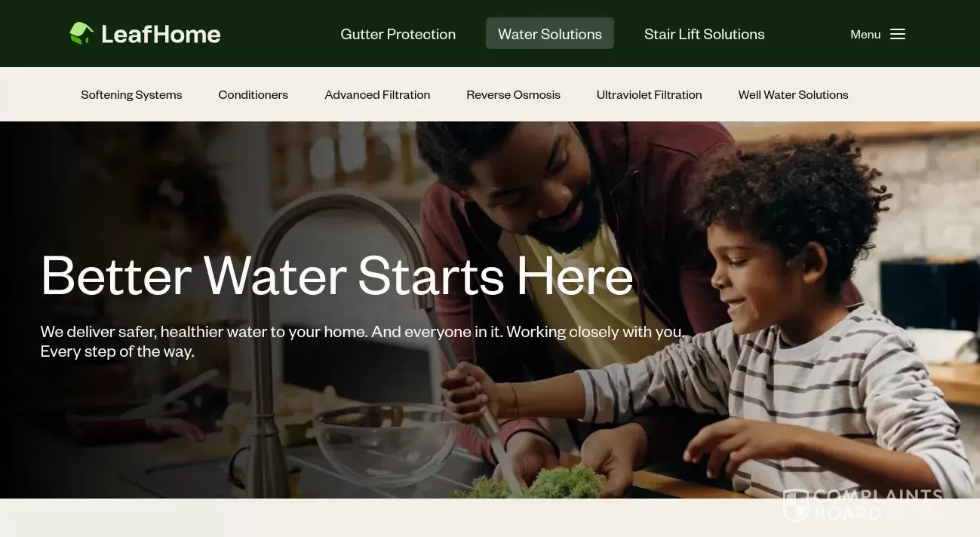Click the Better Water Starts Here heading
The image size is (980, 537).
[337, 275]
